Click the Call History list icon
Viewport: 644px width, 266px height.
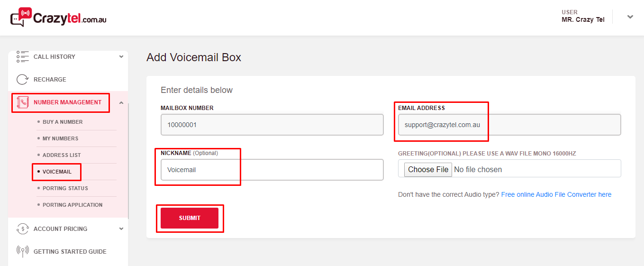(23, 57)
